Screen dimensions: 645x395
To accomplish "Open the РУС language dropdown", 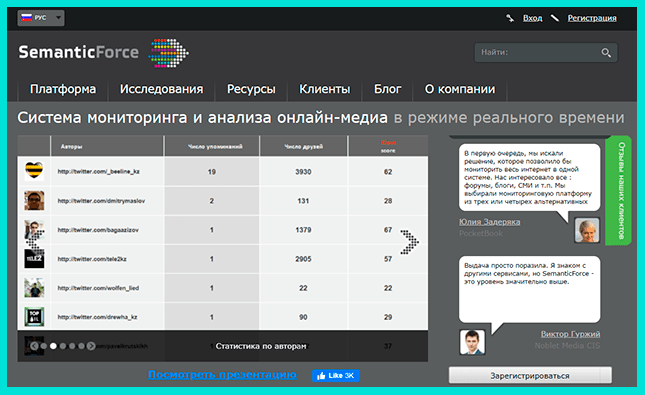I will coord(41,18).
